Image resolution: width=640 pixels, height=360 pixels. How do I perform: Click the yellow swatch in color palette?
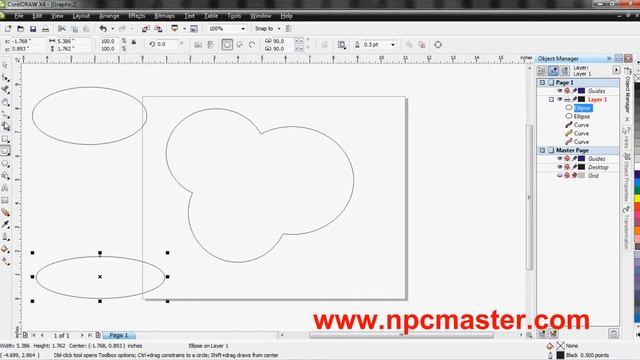pyautogui.click(x=637, y=199)
